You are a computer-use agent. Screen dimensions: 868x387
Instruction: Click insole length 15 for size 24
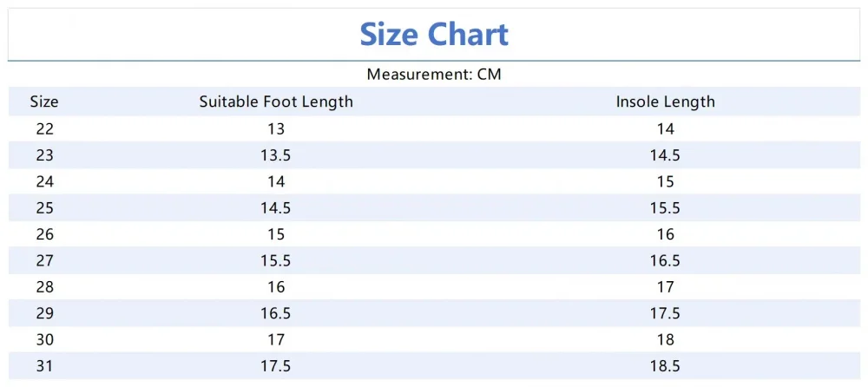[666, 181]
